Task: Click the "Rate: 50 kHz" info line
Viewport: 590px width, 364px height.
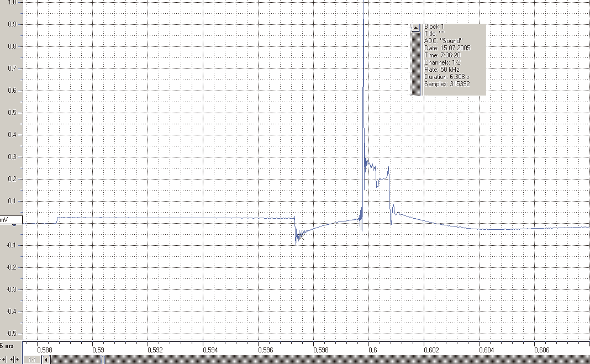Action: 442,70
